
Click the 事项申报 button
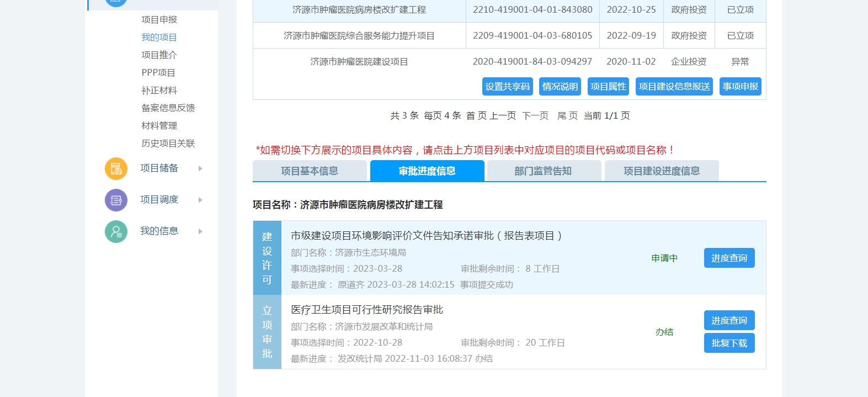tap(741, 87)
